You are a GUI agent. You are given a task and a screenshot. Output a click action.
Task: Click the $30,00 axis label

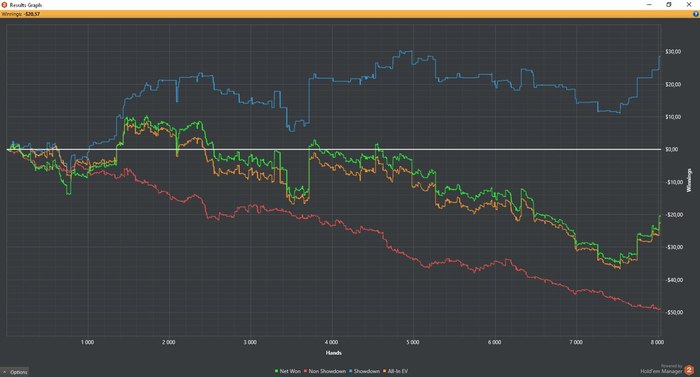pyautogui.click(x=673, y=52)
